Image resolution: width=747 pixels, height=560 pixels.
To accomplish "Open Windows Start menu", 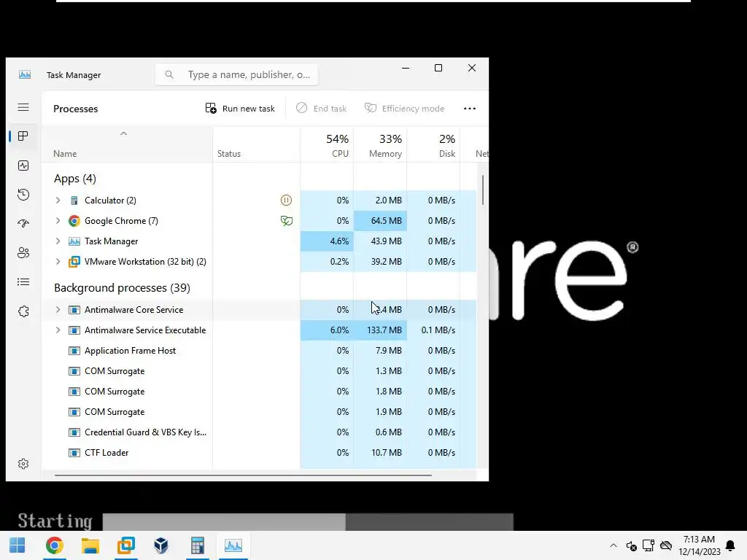I will point(18,545).
